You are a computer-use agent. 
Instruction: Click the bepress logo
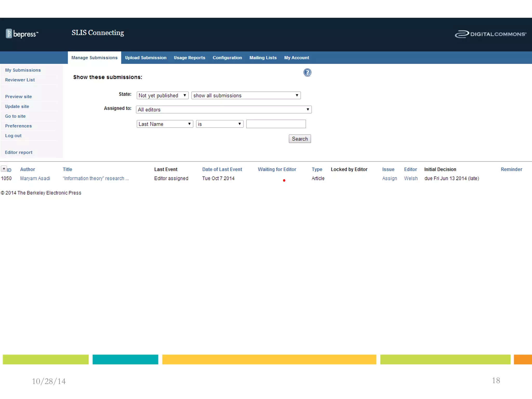coord(22,34)
